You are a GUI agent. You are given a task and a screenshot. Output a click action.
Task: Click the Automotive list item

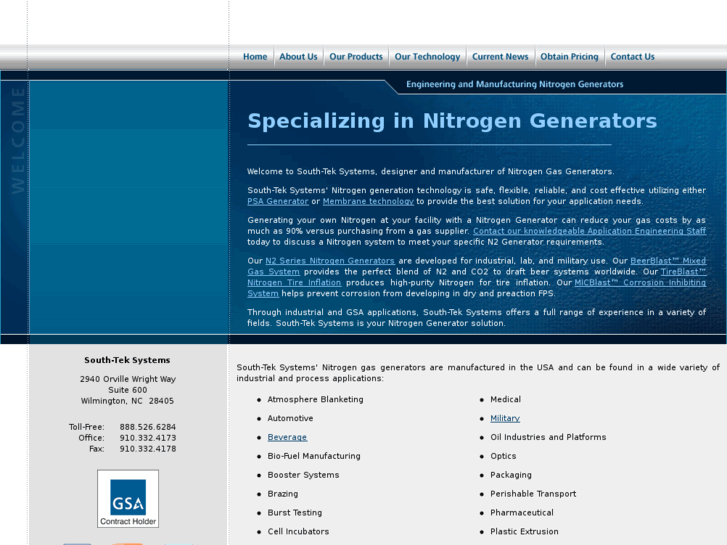[290, 418]
